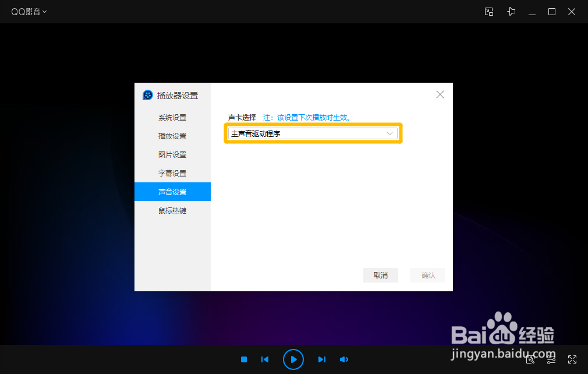Click the 播放器设置 dialog logo icon

(148, 96)
